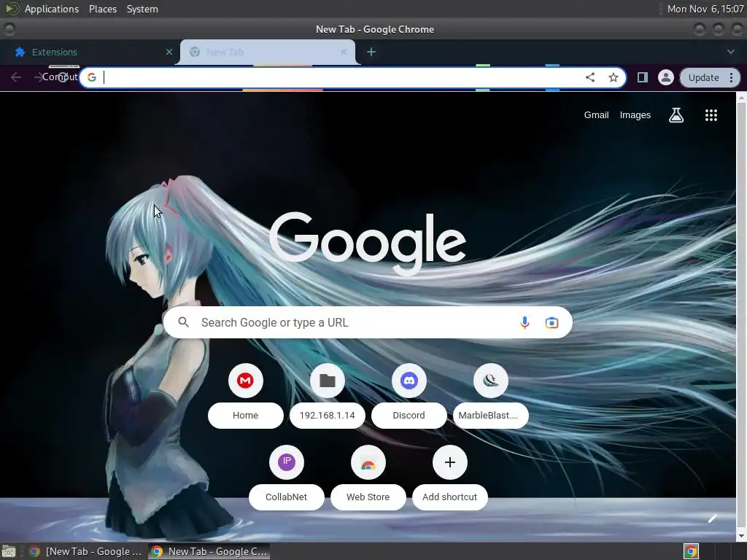This screenshot has height=560, width=747.
Task: Start voice search with microphone
Action: pyautogui.click(x=524, y=322)
